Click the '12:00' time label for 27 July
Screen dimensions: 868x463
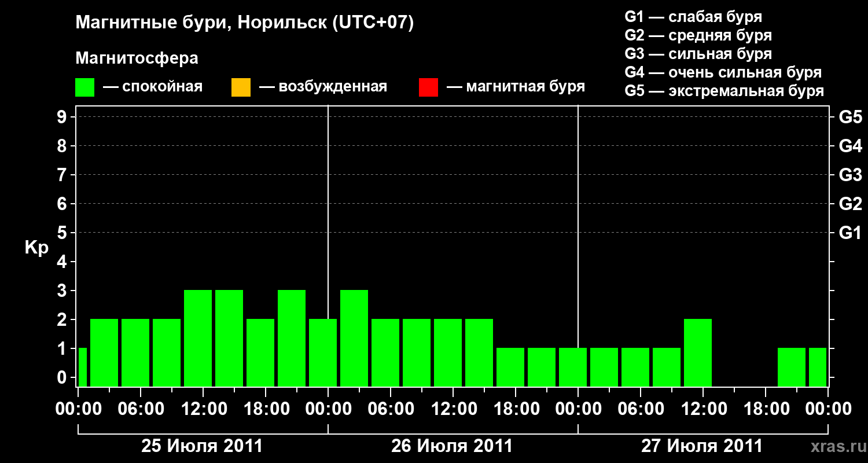tap(703, 409)
